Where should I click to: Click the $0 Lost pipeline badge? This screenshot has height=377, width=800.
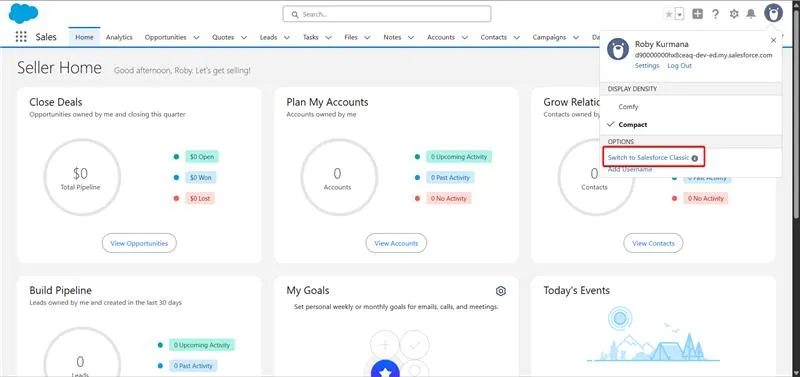200,198
